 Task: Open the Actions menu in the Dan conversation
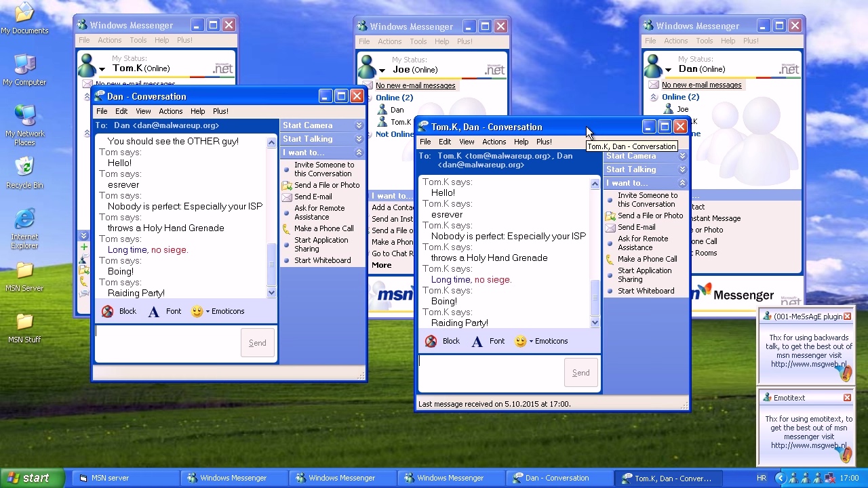(x=170, y=111)
